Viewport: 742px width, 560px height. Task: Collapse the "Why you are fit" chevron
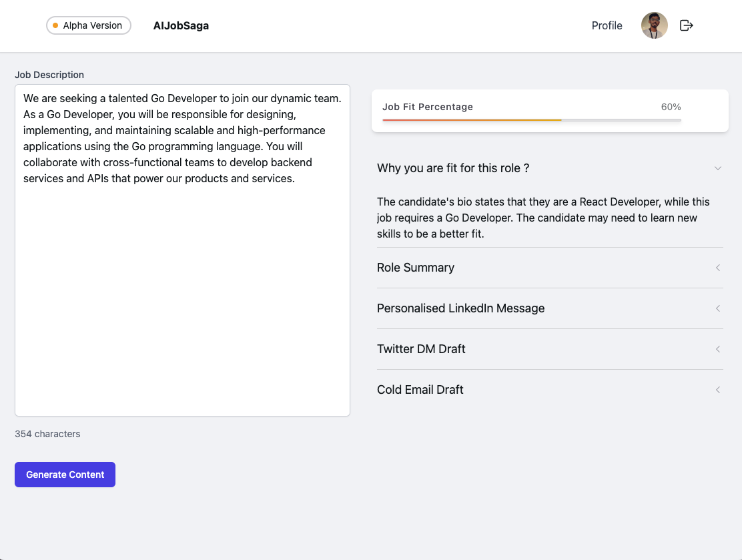[x=717, y=168]
